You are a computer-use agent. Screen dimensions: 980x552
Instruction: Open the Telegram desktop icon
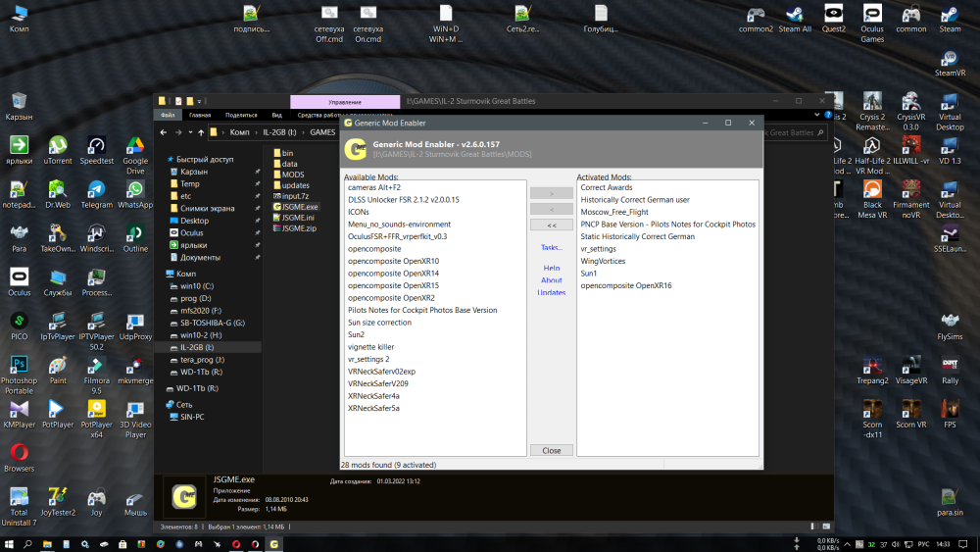96,190
